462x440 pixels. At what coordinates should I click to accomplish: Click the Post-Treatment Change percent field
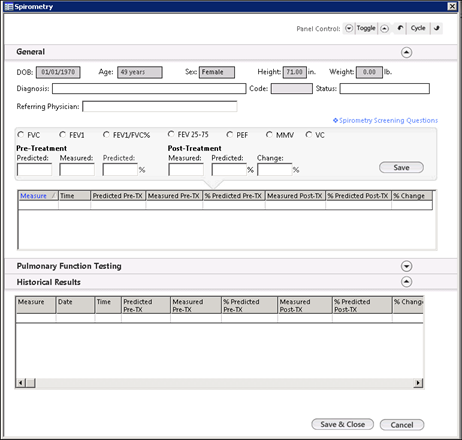pos(275,169)
